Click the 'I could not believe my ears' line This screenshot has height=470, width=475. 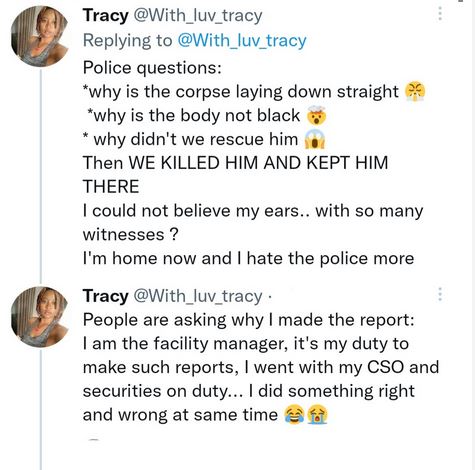(x=253, y=211)
